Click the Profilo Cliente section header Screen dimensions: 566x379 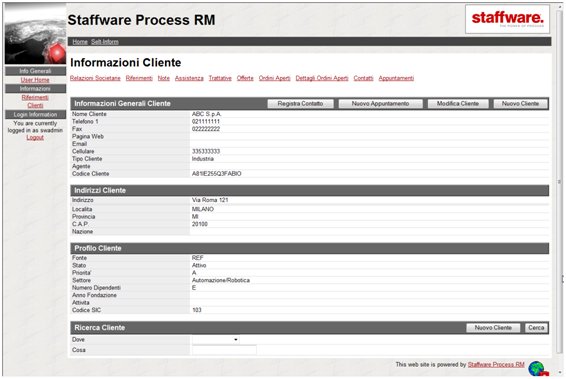310,248
